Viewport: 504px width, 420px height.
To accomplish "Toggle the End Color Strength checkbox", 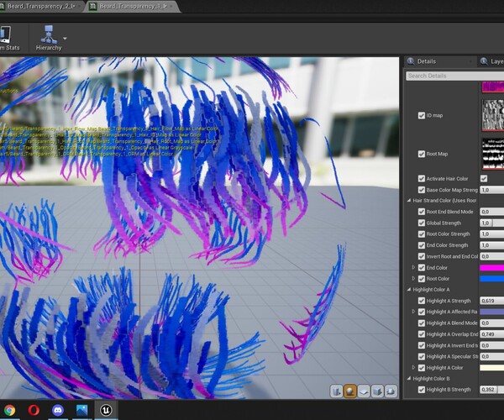I will click(422, 245).
